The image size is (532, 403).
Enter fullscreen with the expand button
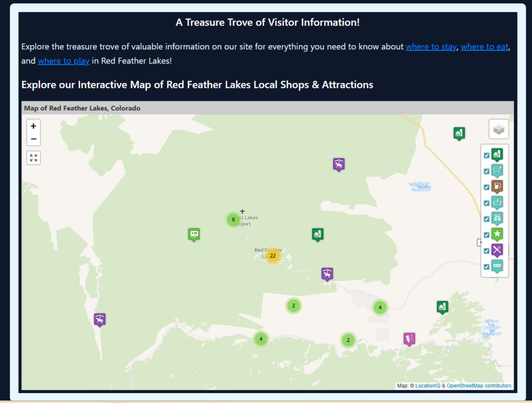point(33,157)
